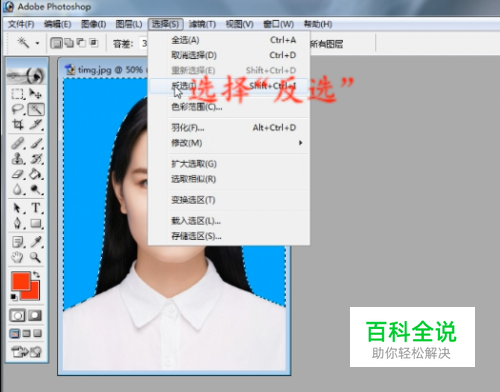This screenshot has height=392, width=500.
Task: Open the 帮助(H) menu
Action: point(318,24)
